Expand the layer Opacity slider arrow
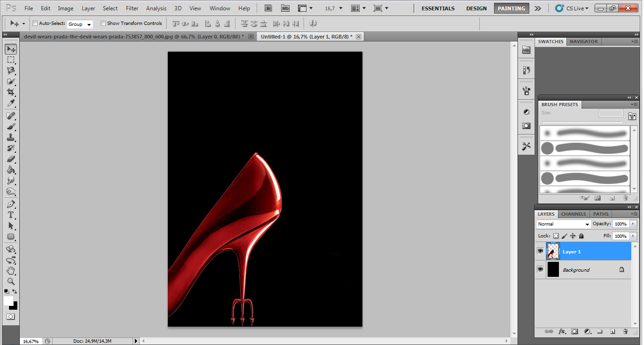Screen dimensions: 644x345 [633, 224]
